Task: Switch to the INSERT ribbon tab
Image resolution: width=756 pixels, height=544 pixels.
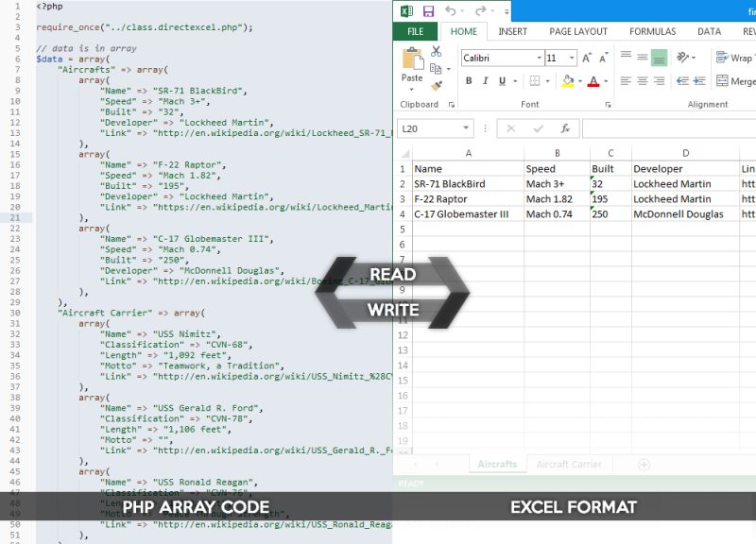Action: [511, 31]
